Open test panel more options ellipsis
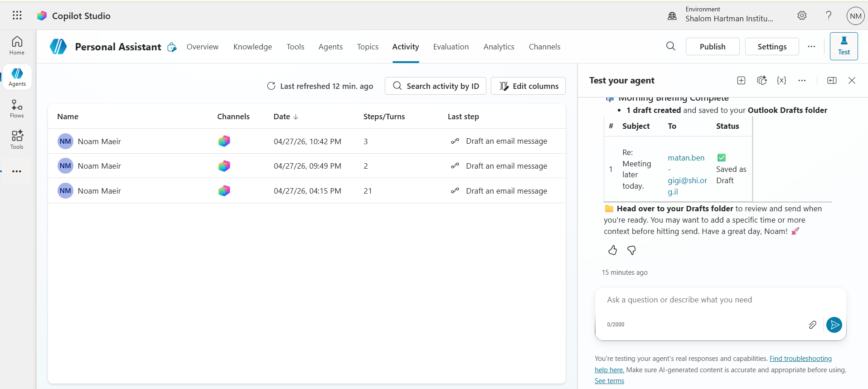 click(802, 80)
